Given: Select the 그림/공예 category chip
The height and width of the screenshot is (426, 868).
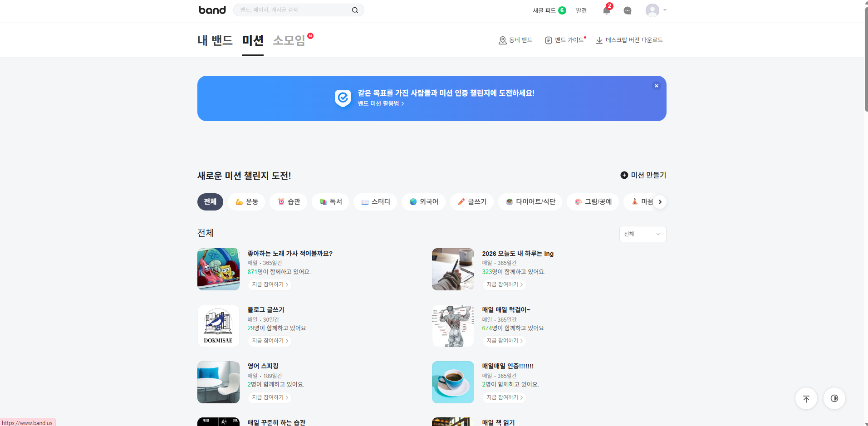Looking at the screenshot, I should tap(593, 202).
